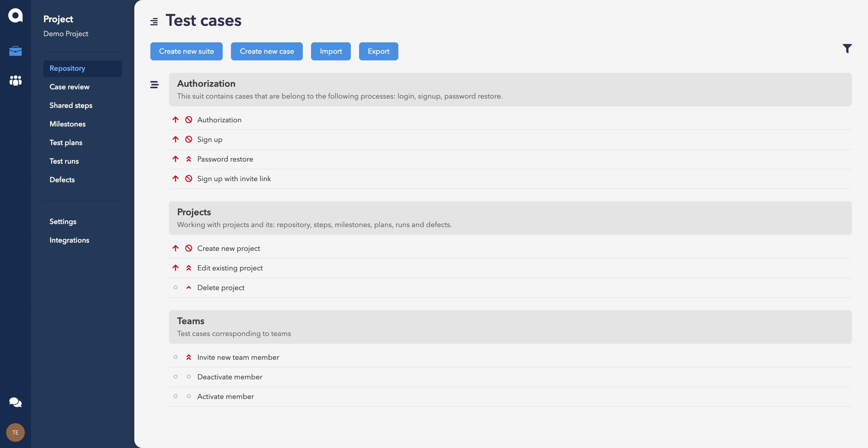Open the Projects briefcase icon in sidebar
868x448 pixels.
click(x=16, y=51)
